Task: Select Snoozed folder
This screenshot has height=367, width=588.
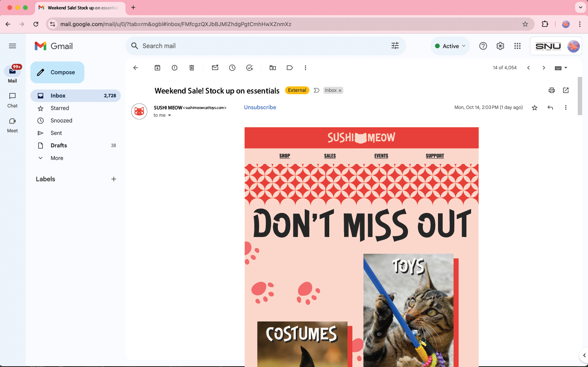Action: coord(76,121)
